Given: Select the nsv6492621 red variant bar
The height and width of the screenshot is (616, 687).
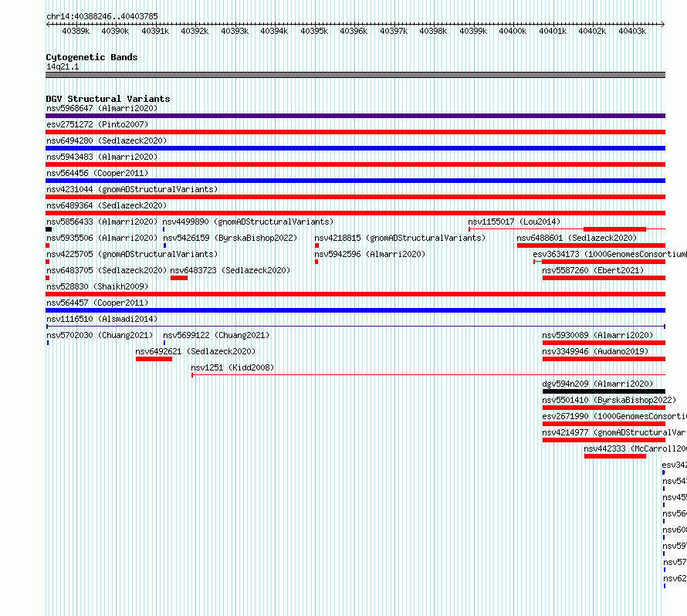Looking at the screenshot, I should [x=154, y=359].
